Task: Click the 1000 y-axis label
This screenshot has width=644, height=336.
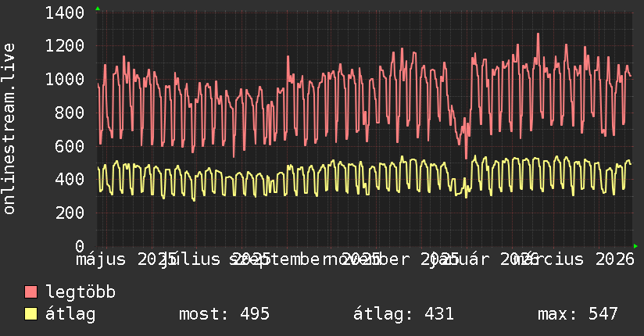Action: click(x=65, y=79)
